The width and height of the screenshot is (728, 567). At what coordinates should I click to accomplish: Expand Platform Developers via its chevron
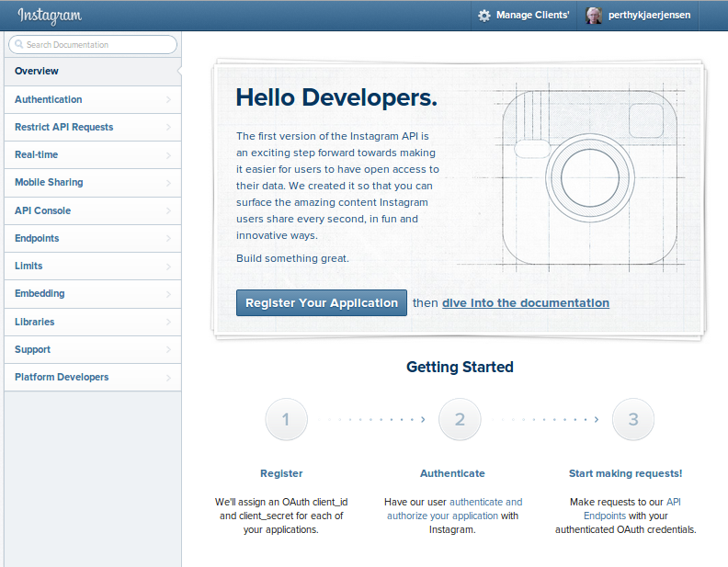pos(168,378)
